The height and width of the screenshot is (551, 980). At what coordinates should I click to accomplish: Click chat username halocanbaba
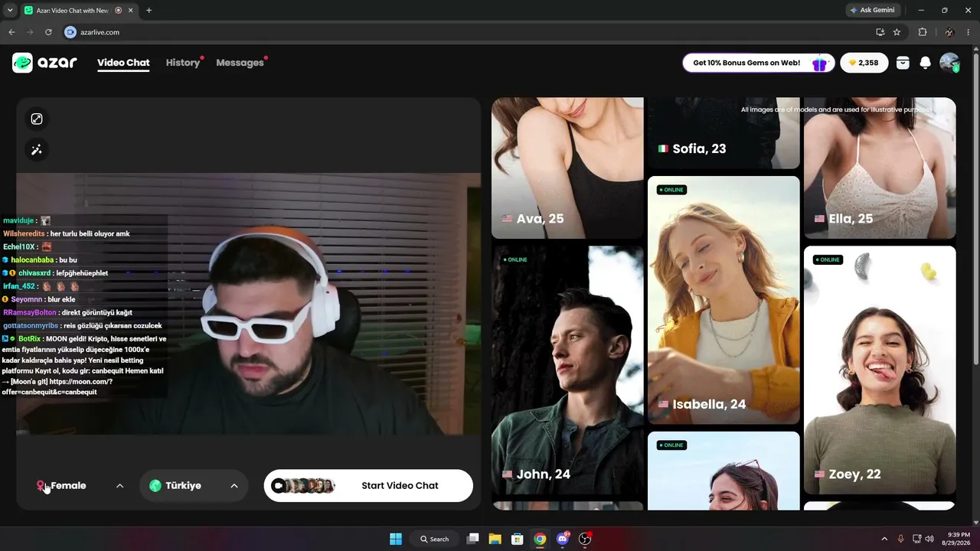pyautogui.click(x=32, y=260)
